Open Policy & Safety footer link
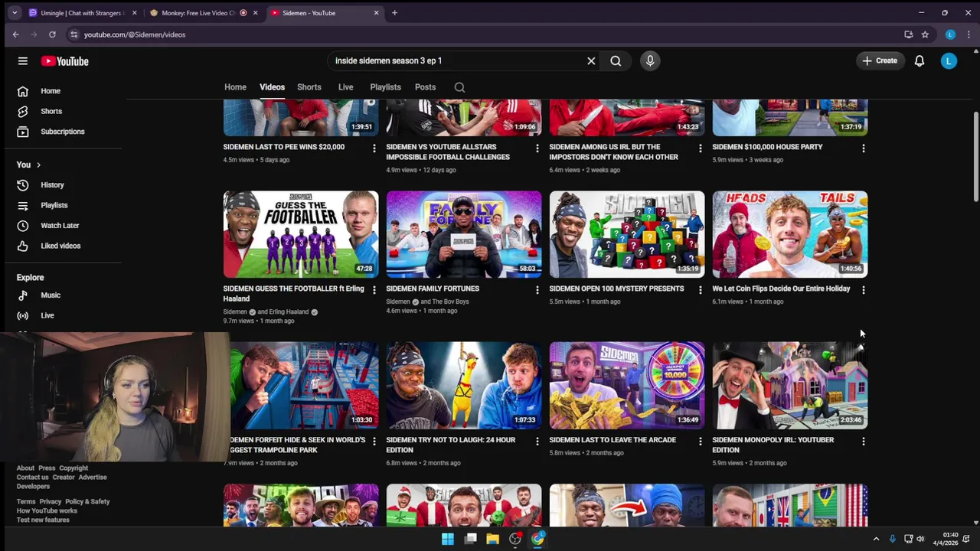 pos(87,502)
